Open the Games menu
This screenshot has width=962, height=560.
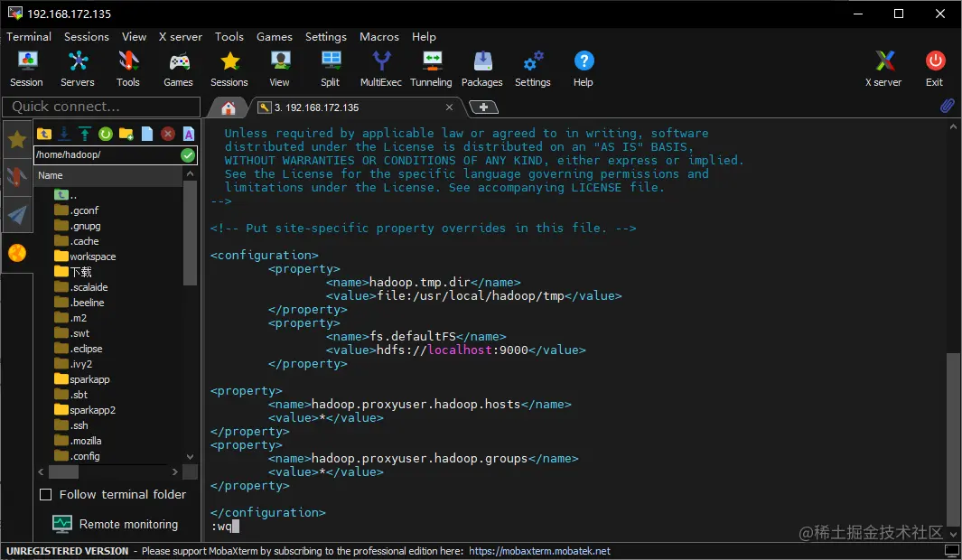pyautogui.click(x=275, y=37)
